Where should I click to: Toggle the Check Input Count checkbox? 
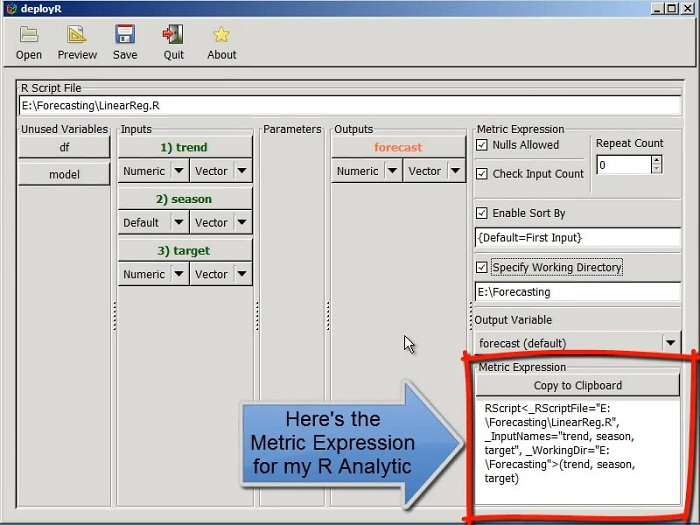(483, 174)
